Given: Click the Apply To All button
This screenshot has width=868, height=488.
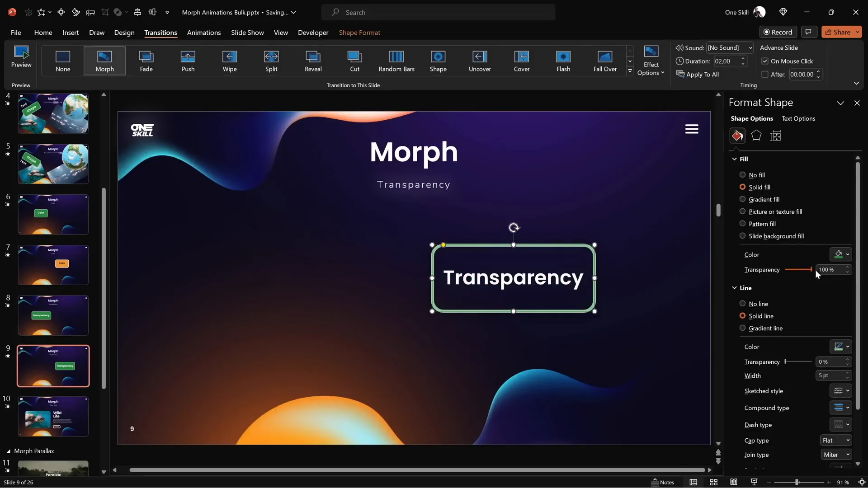Looking at the screenshot, I should (698, 74).
